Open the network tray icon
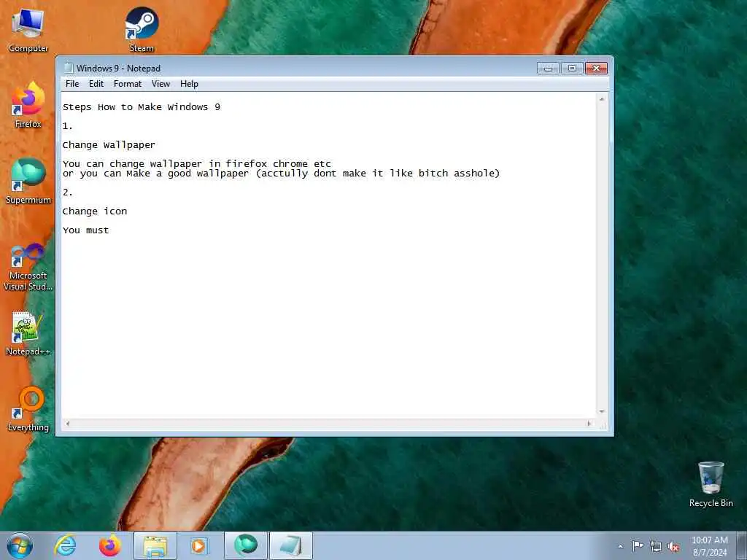The height and width of the screenshot is (560, 747). coord(656,547)
